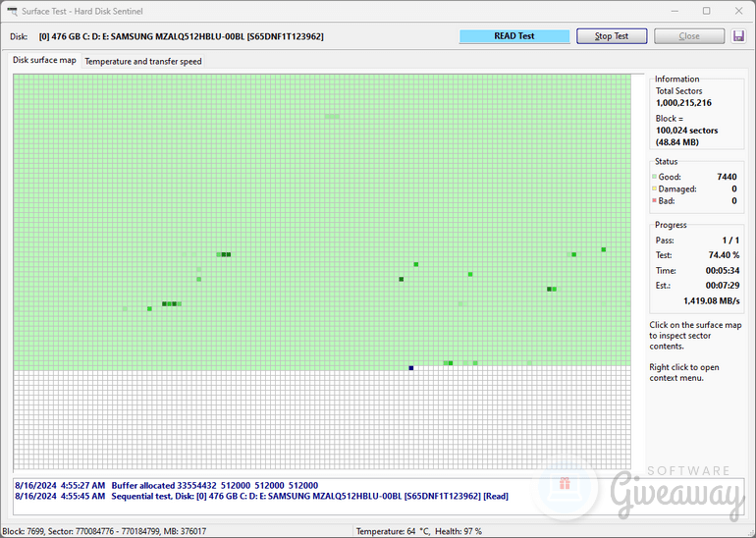Click the 'Click on the surface map' hint text
This screenshot has width=756, height=538.
click(695, 336)
